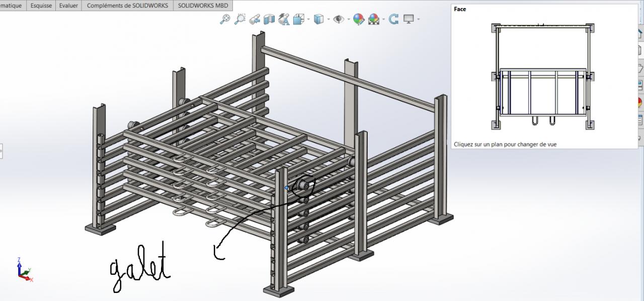The height and width of the screenshot is (301, 644).
Task: Open the partially visible 'matique' tab
Action: tap(12, 6)
